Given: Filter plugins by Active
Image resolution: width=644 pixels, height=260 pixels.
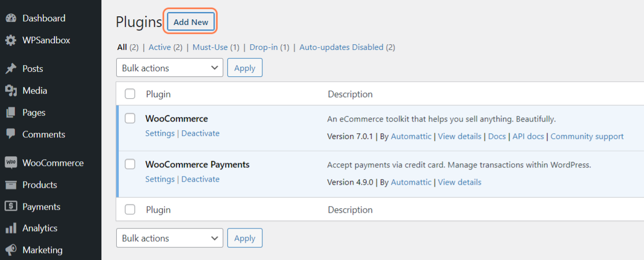Looking at the screenshot, I should click(x=159, y=47).
